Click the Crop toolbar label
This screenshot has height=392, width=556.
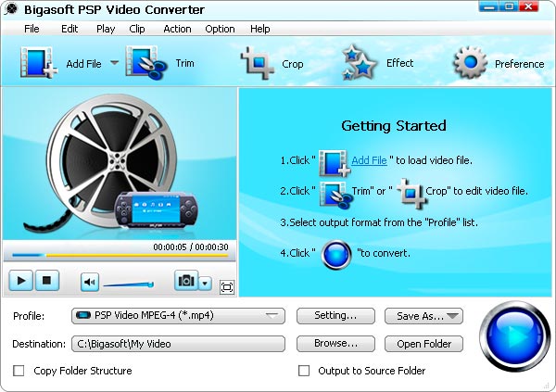(x=293, y=64)
